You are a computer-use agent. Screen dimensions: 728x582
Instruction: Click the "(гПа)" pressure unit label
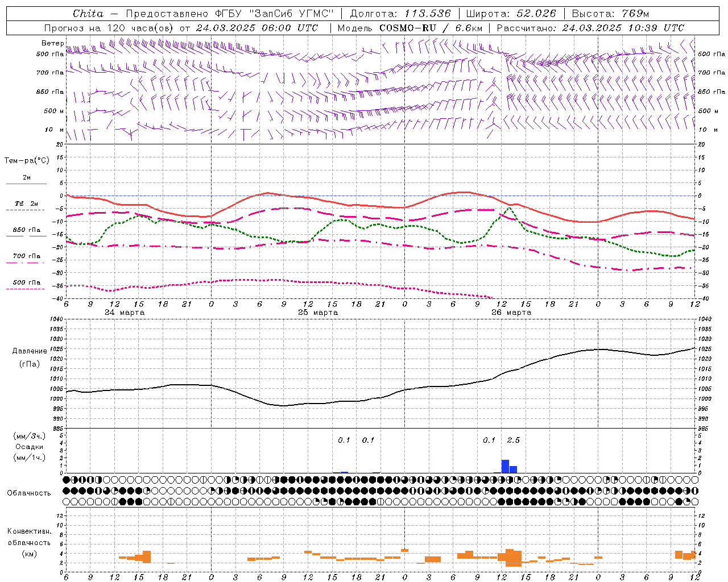tap(30, 364)
